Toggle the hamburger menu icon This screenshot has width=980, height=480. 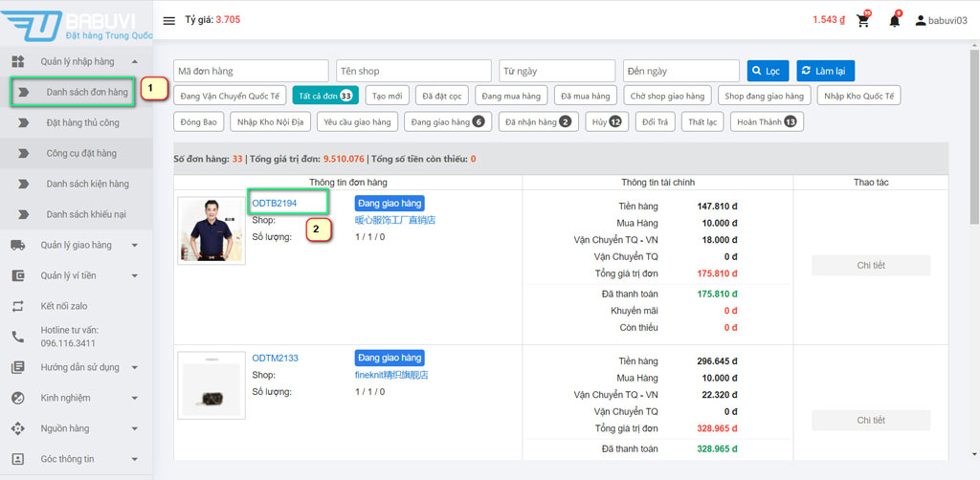[x=169, y=20]
